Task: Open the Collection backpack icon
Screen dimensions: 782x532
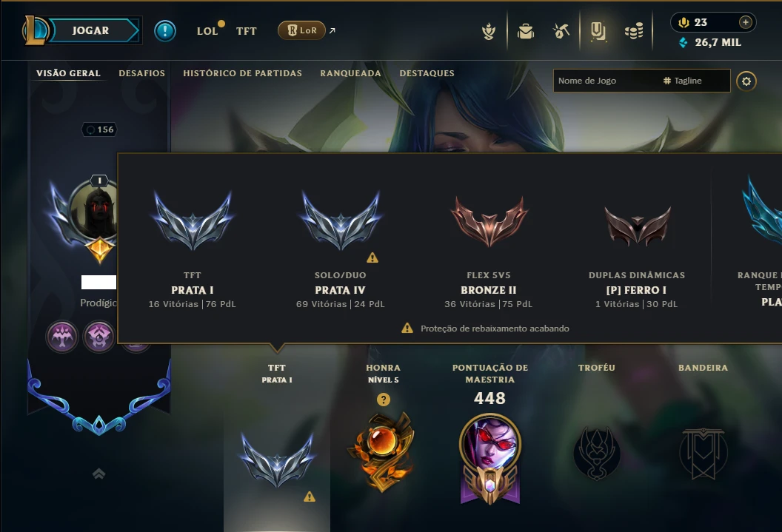Action: pyautogui.click(x=526, y=31)
